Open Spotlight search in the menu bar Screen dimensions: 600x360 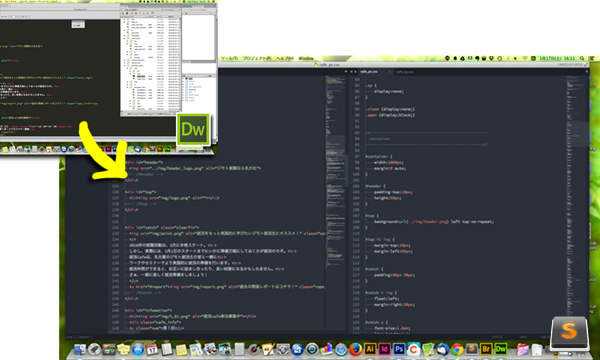pyautogui.click(x=582, y=59)
